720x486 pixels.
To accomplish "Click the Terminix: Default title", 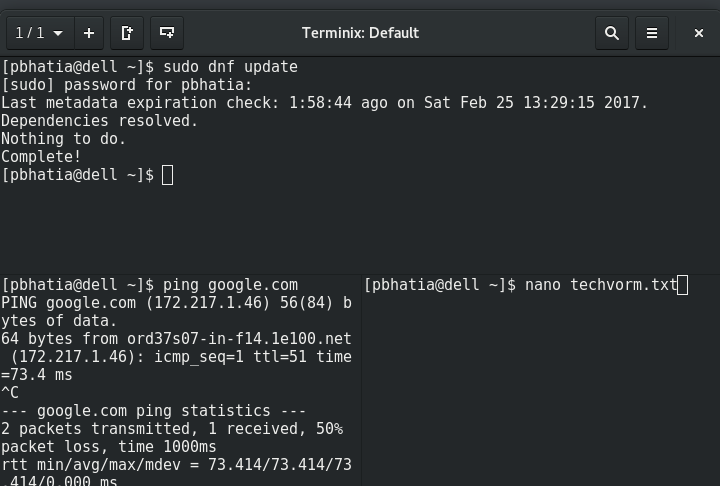I will point(360,33).
